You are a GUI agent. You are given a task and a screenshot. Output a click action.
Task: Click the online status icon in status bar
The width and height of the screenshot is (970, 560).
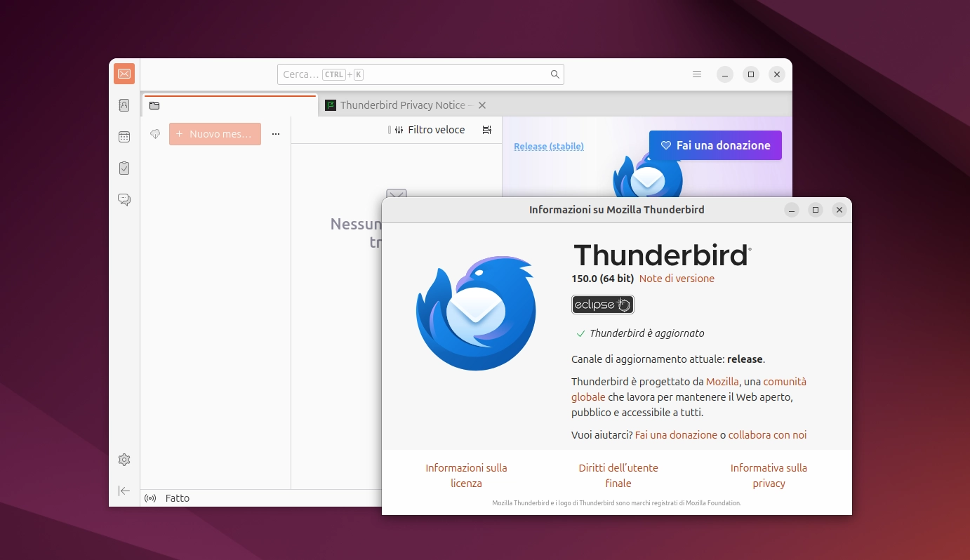pos(150,498)
